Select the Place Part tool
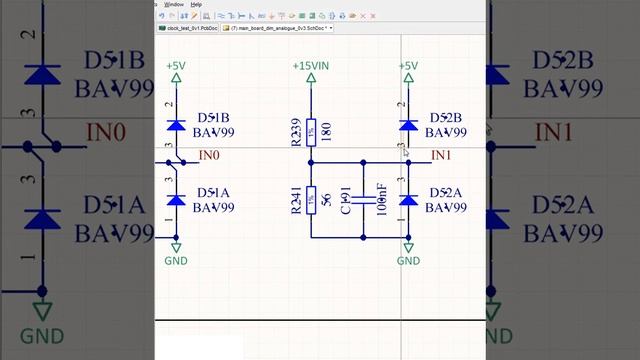Viewport: 640px width, 360px height. click(292, 16)
